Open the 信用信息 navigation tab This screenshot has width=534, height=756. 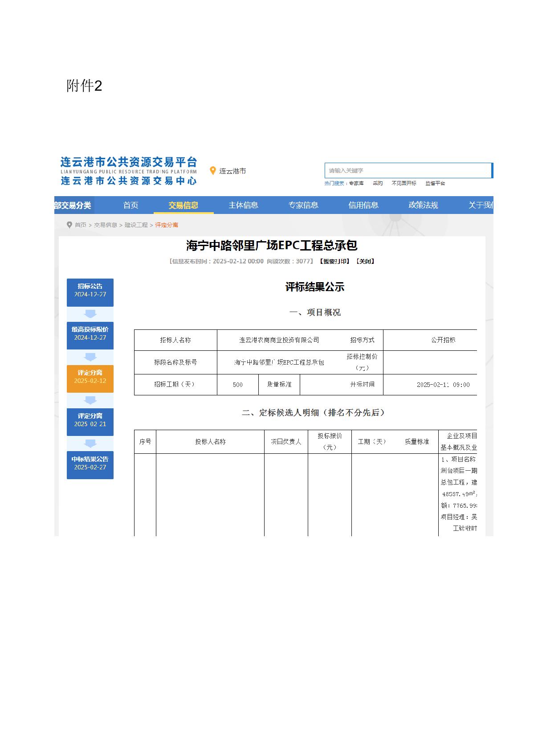(x=363, y=205)
